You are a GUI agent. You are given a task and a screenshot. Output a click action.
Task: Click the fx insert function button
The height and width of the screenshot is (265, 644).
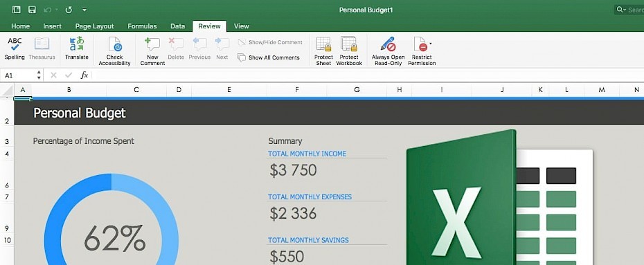(x=84, y=75)
